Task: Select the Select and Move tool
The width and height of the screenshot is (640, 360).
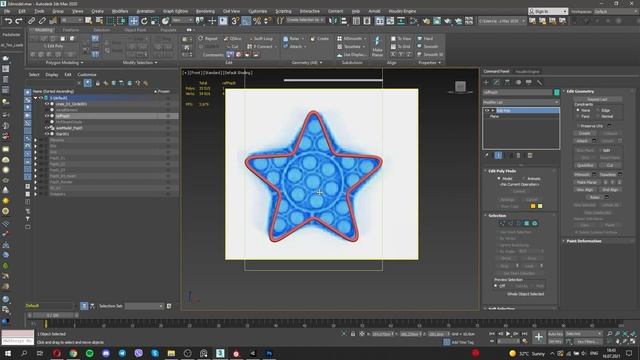Action: (133, 21)
